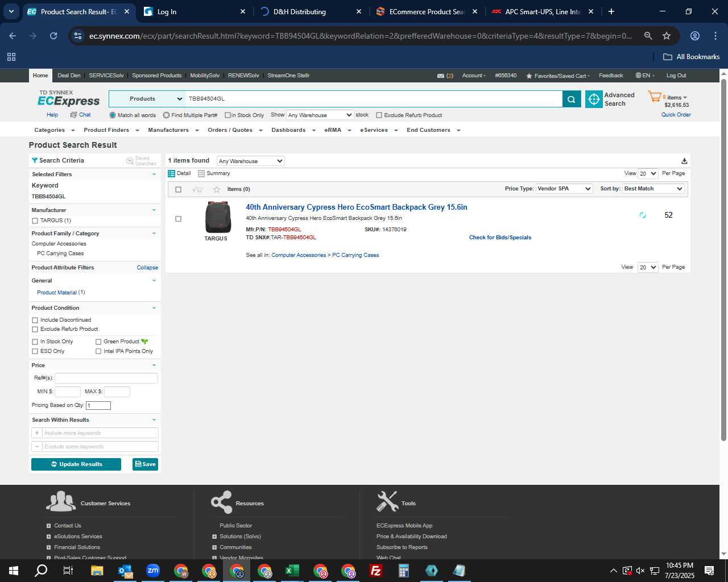Click the PC Carrying Cases breadcrumb link

355,255
